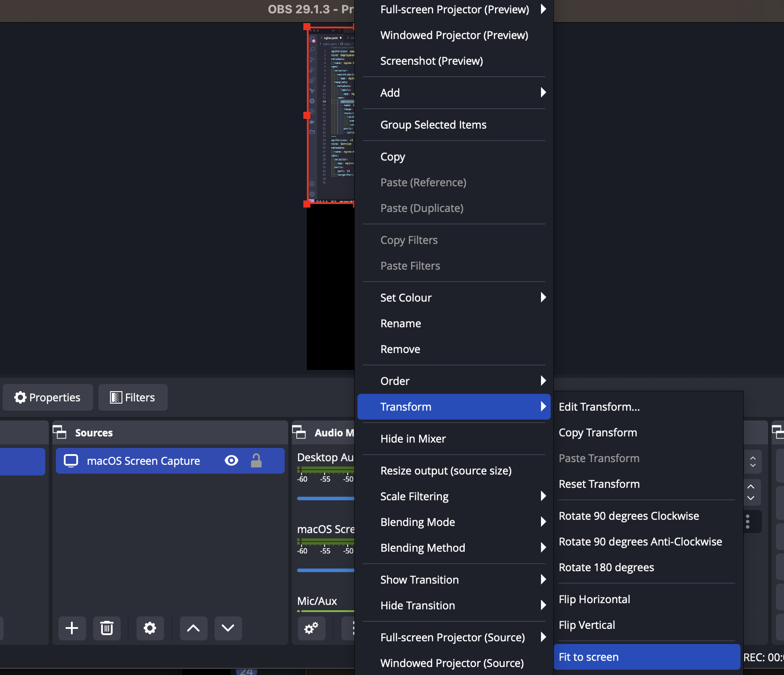The height and width of the screenshot is (675, 784).
Task: Expand Hide Transition submenu
Action: (x=454, y=605)
